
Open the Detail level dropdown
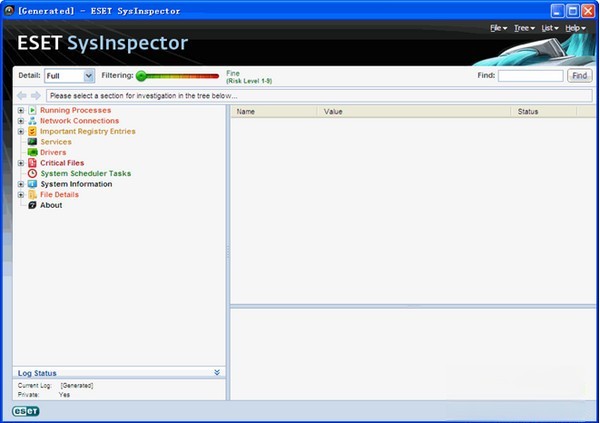88,76
